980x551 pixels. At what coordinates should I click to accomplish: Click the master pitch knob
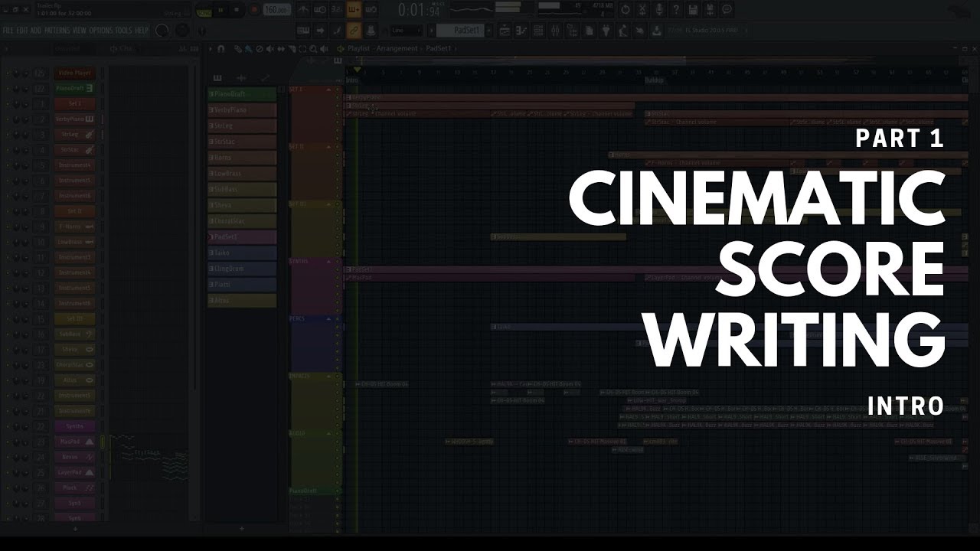click(182, 31)
